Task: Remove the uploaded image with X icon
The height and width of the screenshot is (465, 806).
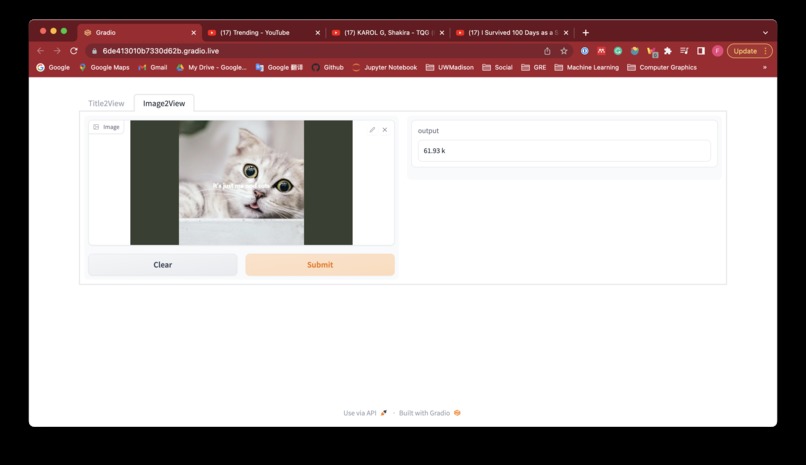Action: (x=384, y=130)
